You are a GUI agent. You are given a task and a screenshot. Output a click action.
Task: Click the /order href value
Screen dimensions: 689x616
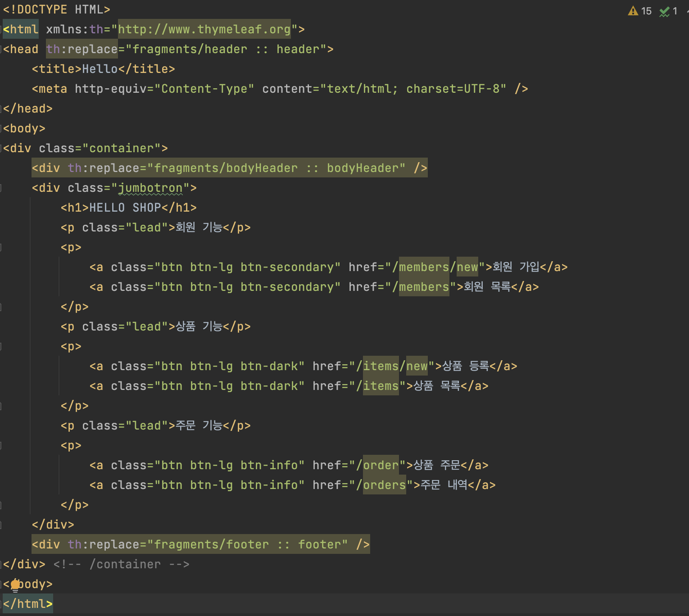pos(377,465)
